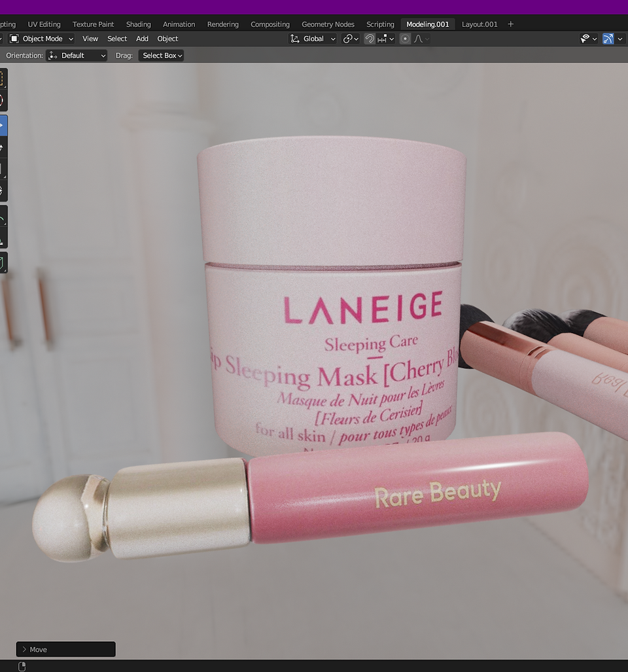Select the makeup brush object behind jar
The height and width of the screenshot is (672, 628).
click(x=544, y=368)
